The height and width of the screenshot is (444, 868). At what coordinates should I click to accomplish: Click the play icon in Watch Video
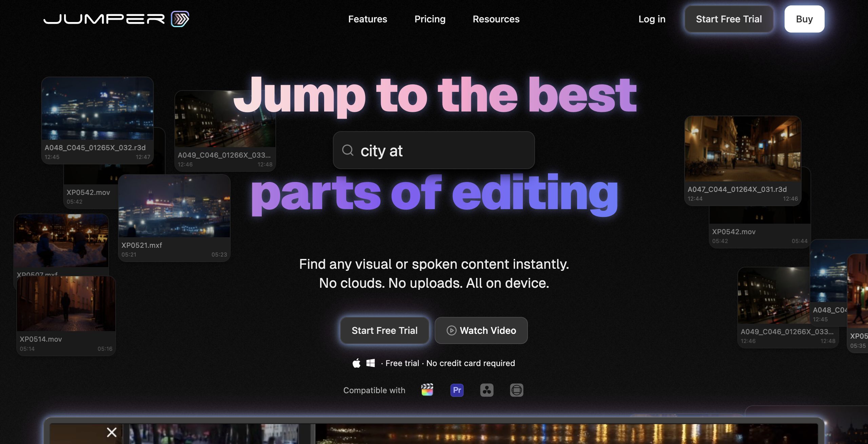pyautogui.click(x=451, y=330)
